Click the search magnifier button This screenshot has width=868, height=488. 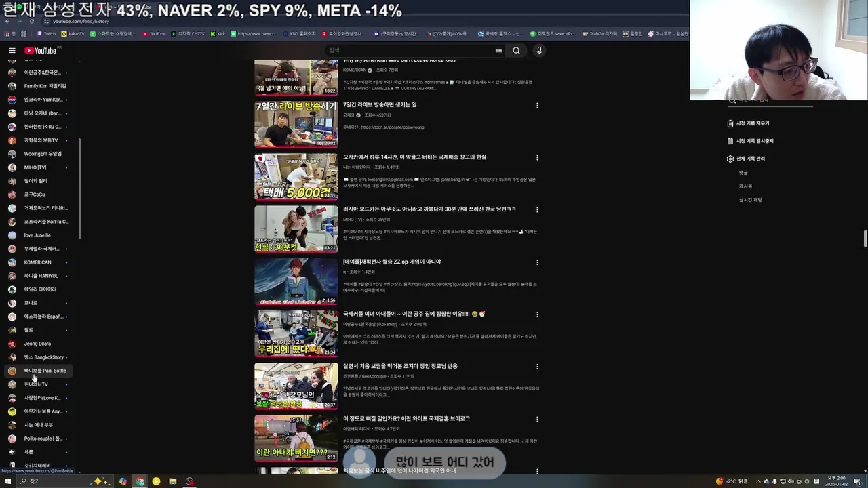(516, 50)
